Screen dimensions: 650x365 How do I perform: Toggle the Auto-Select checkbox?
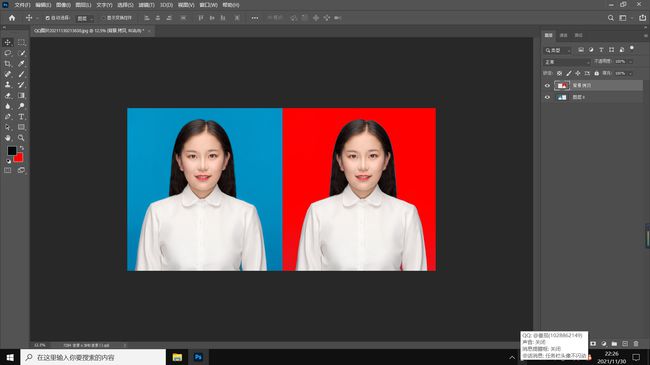click(x=48, y=18)
